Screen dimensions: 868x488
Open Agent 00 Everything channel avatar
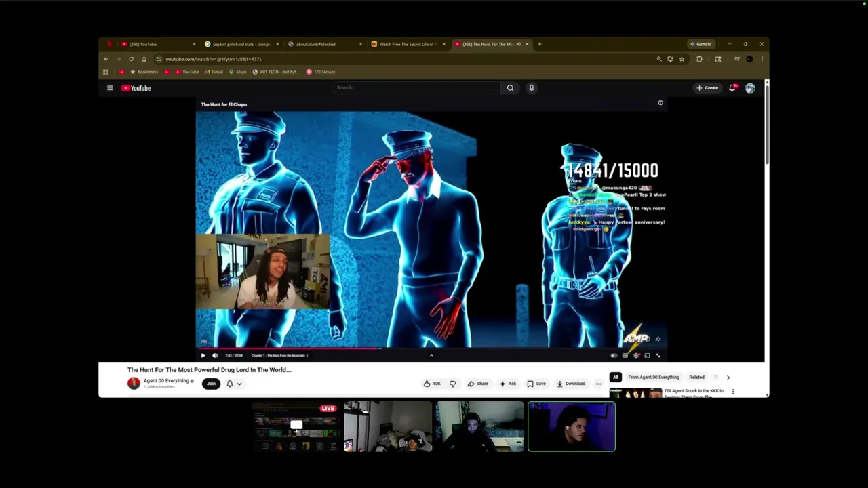click(x=134, y=383)
